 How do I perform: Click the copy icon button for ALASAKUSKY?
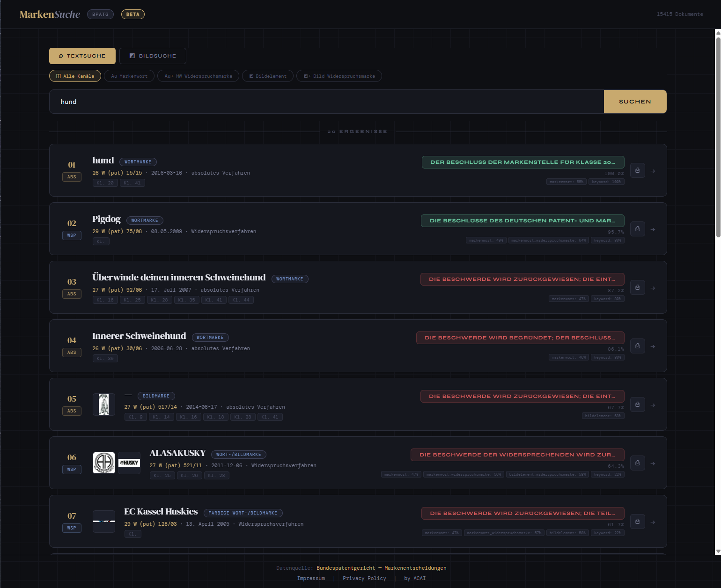pyautogui.click(x=638, y=463)
